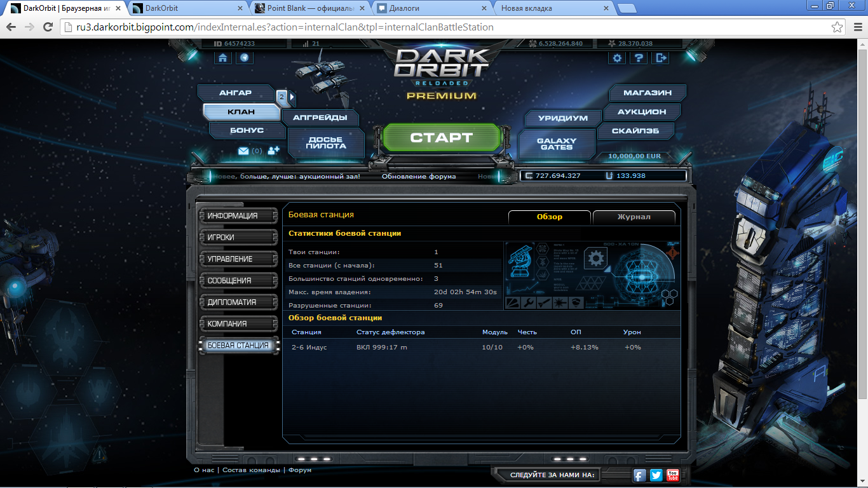Open the Игроки clan section

pos(238,238)
